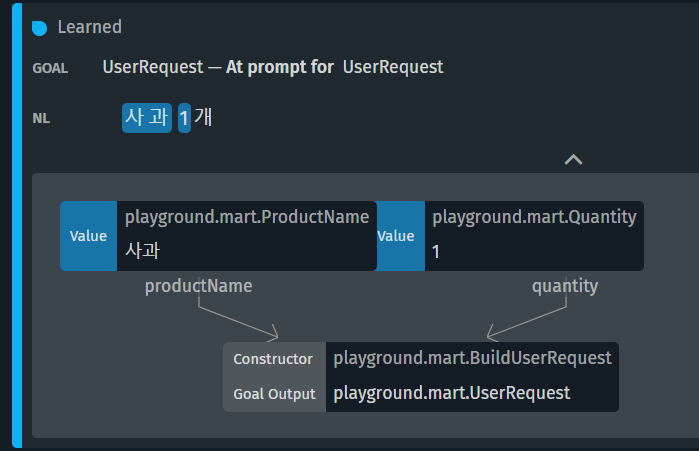
Task: Open the playground.mart.Quantity value node
Action: click(510, 236)
